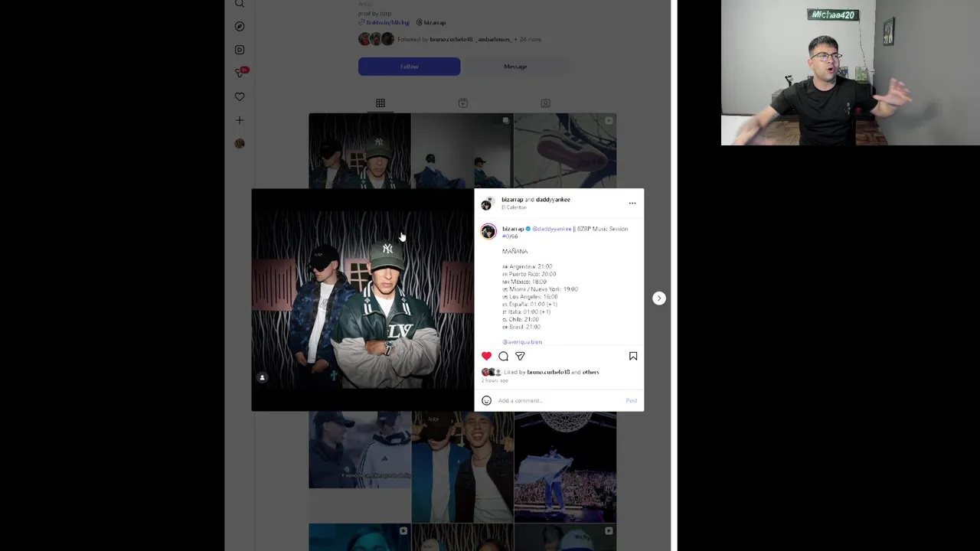Click the combined avatars in post header
Screen dimensions: 980x551
[x=487, y=204]
